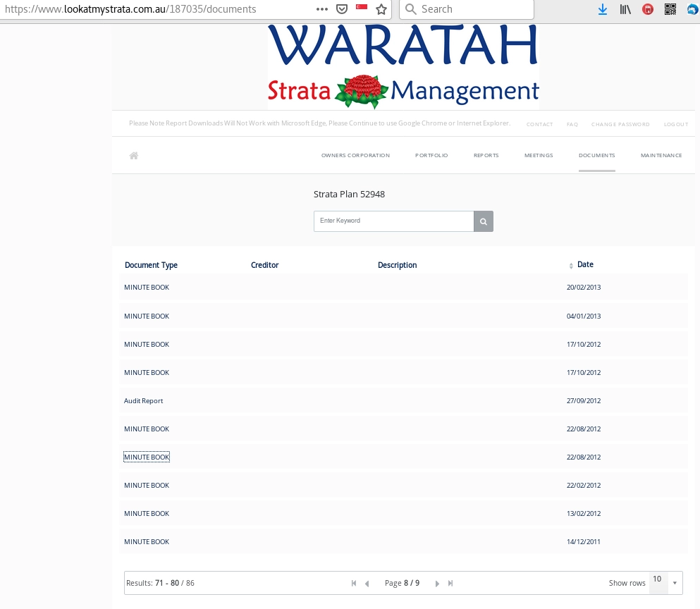Go to next results page

437,584
